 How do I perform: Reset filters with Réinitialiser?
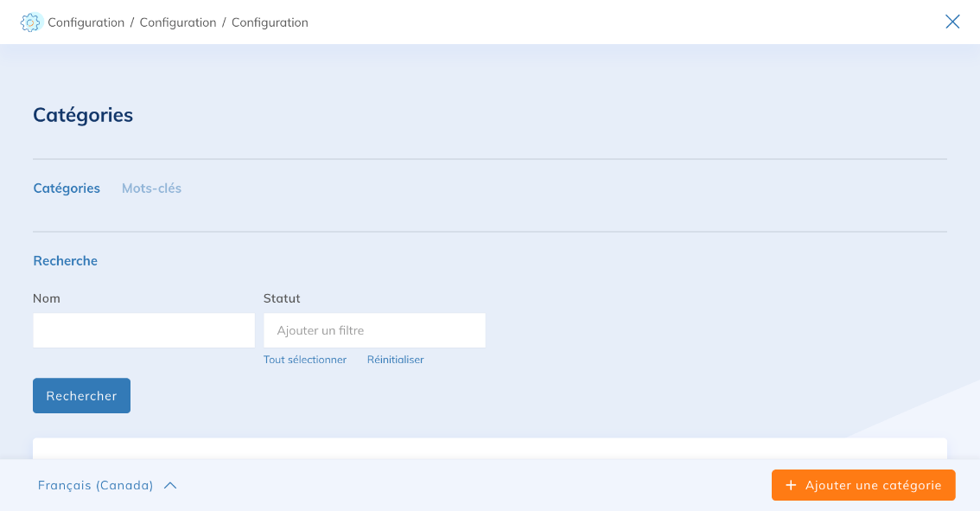point(395,360)
